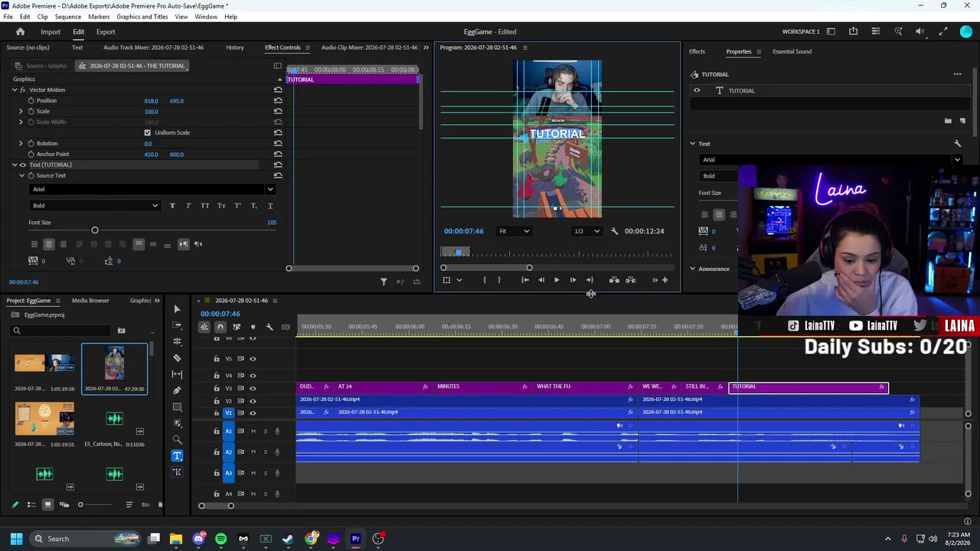
Task: Expand the Scale property
Action: [x=21, y=111]
